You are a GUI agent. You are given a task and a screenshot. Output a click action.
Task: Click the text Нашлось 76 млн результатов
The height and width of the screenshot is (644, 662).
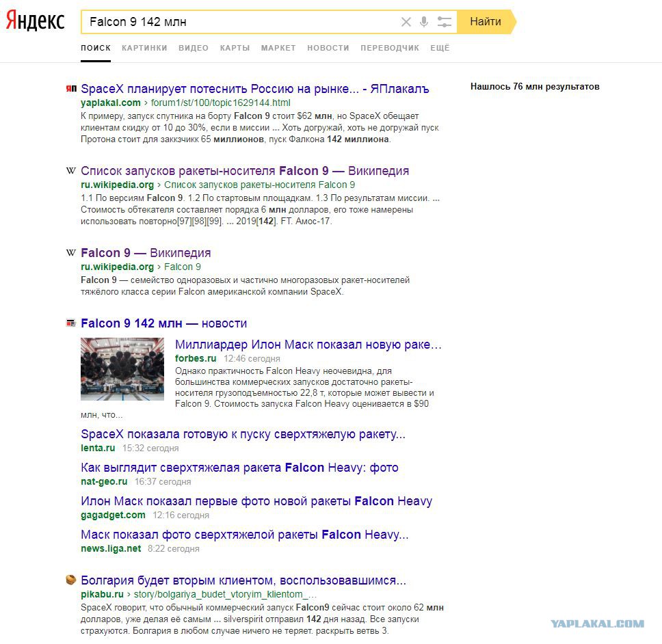(535, 87)
